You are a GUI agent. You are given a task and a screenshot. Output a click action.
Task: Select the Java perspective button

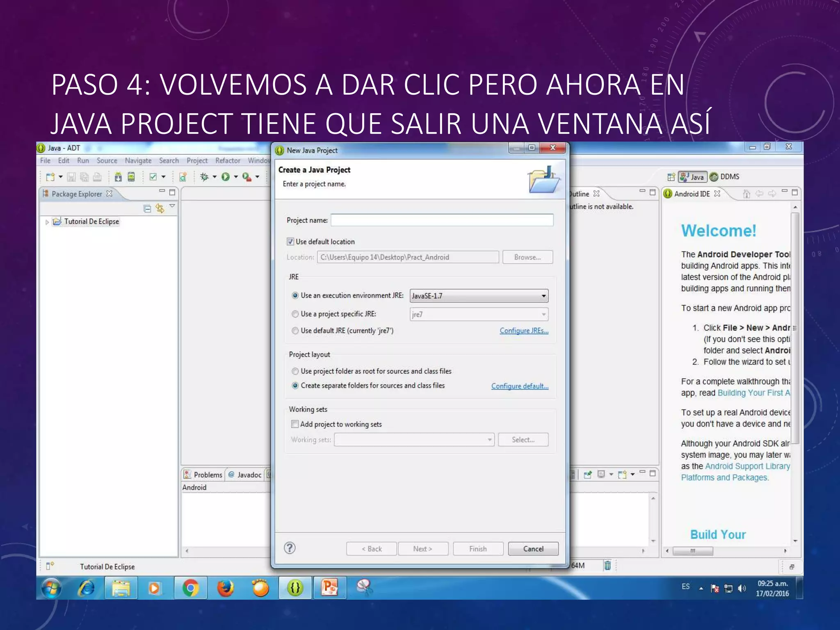[692, 177]
